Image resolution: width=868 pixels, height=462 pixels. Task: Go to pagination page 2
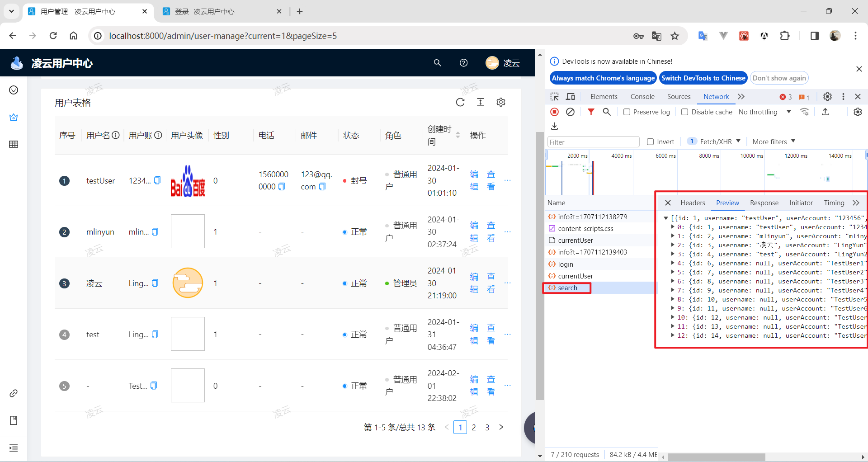click(x=474, y=427)
